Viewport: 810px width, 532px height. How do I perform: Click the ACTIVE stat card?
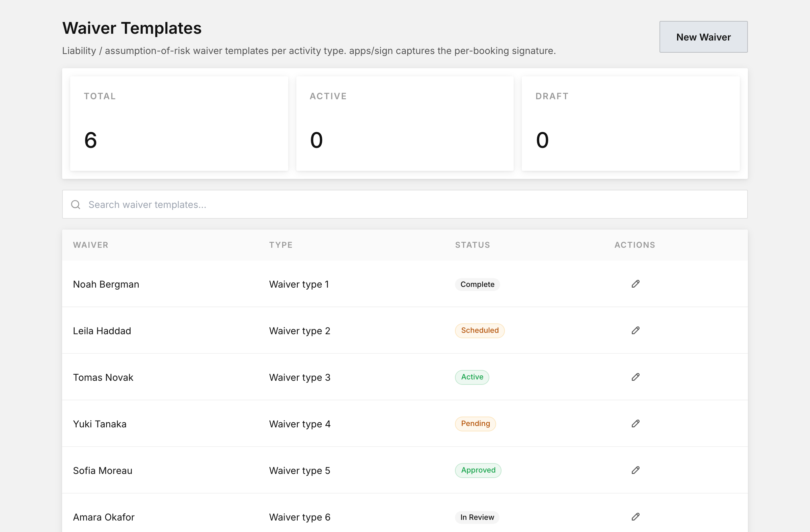(x=405, y=123)
